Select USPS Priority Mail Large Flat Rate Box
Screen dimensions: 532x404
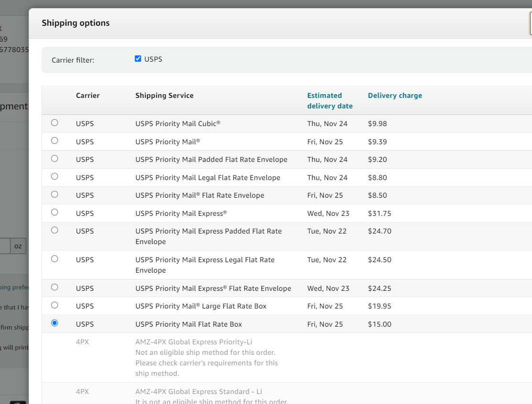54,305
